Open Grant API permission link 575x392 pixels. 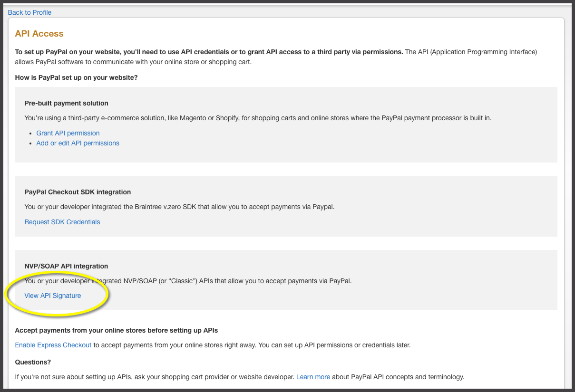[68, 133]
